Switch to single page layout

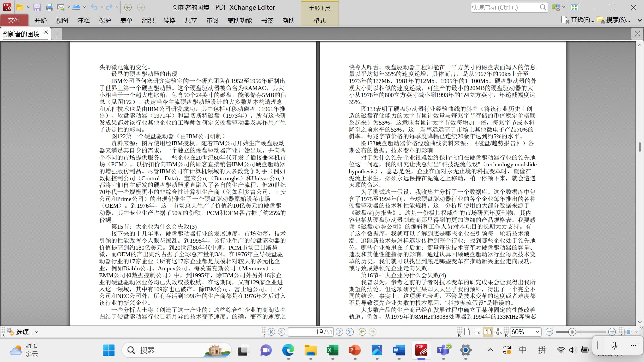[x=467, y=332]
